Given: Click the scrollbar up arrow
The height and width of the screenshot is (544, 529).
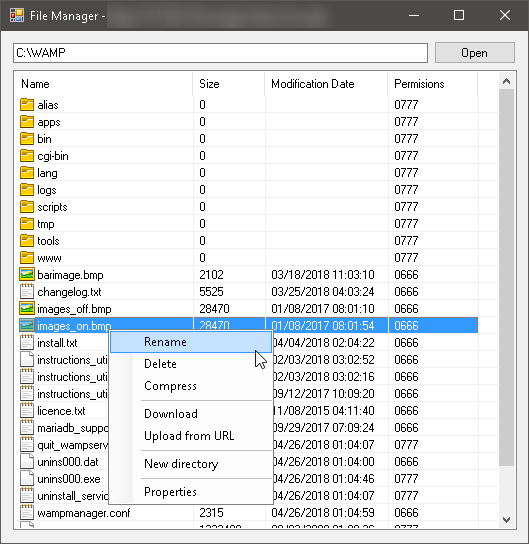Looking at the screenshot, I should click(x=506, y=81).
